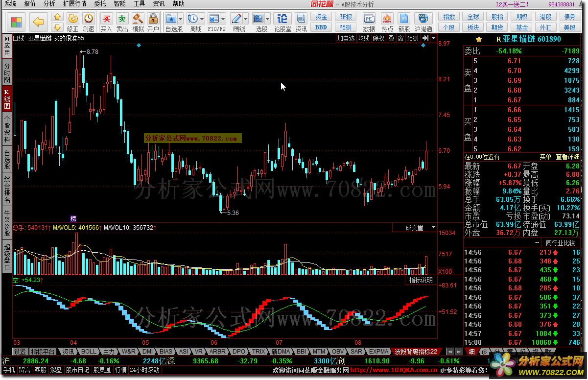Select the 个股资料 sidebar tab

tap(7, 129)
